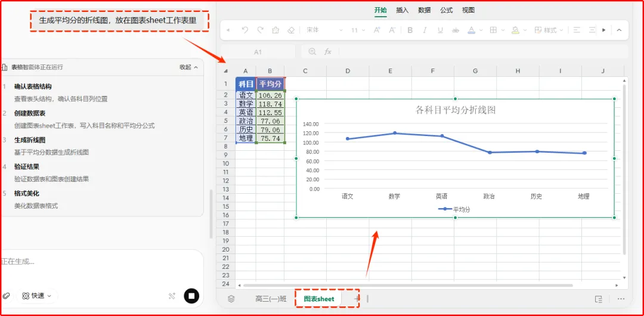Click the A1 name box
Screen dimensions: 644x316
[x=258, y=52]
